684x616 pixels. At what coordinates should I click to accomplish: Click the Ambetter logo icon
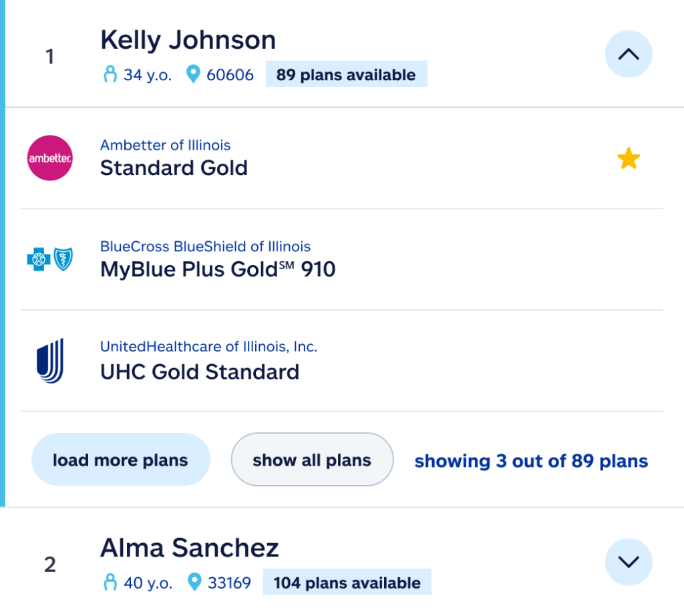pos(50,158)
